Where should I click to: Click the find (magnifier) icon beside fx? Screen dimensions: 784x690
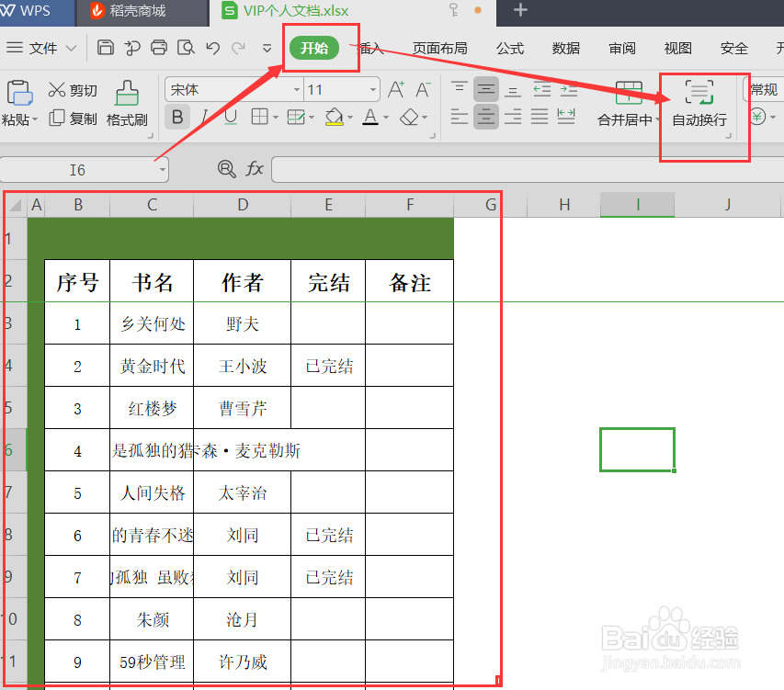click(x=226, y=169)
